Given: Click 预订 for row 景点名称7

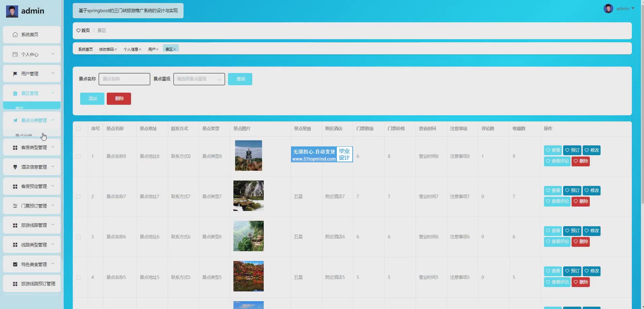Looking at the screenshot, I should pos(572,191).
